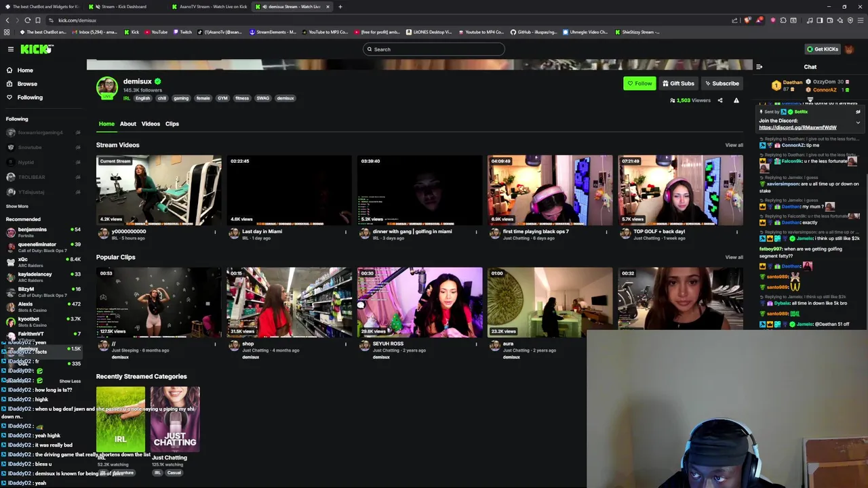Click the Kick logo
This screenshot has width=868, height=488.
[35, 49]
